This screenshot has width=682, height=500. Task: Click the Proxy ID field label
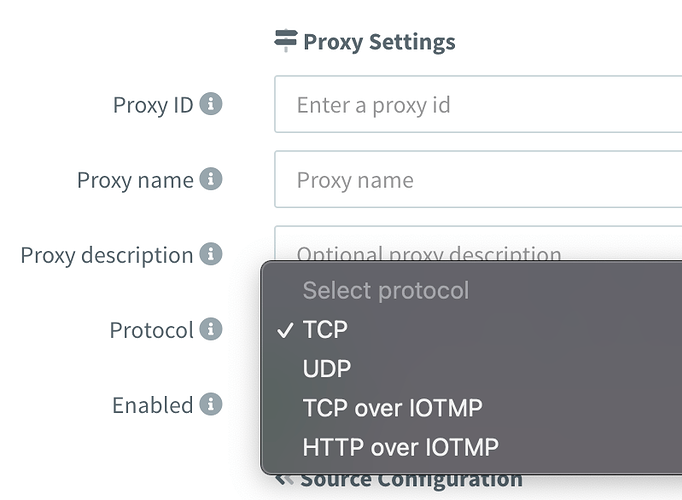pos(153,105)
